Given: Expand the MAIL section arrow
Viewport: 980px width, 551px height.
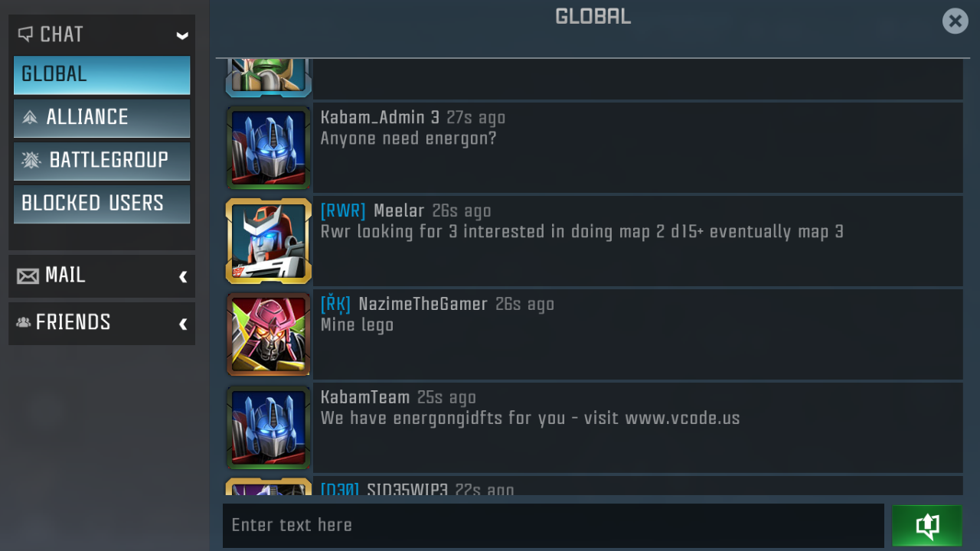Looking at the screenshot, I should pos(183,276).
